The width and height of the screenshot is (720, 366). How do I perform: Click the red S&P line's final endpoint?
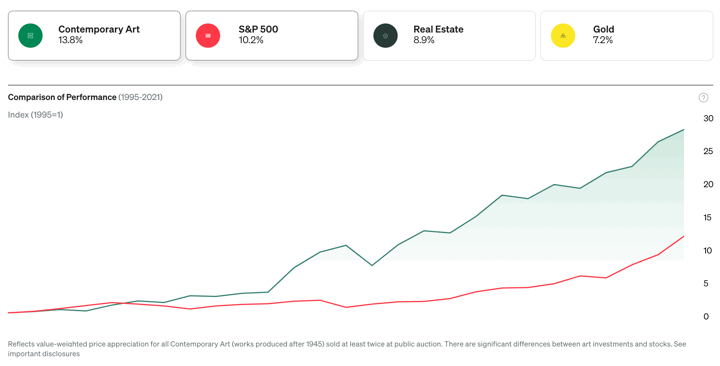click(684, 236)
